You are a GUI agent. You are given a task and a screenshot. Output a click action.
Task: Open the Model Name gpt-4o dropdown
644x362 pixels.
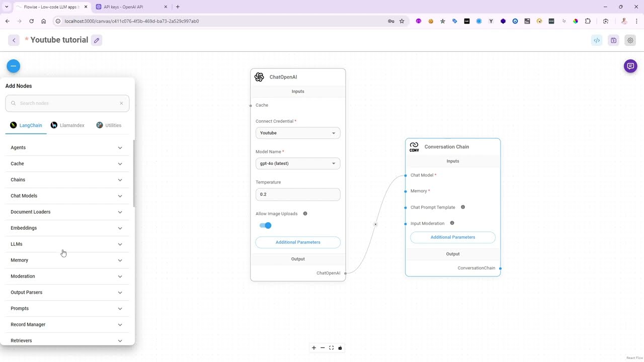pos(298,163)
